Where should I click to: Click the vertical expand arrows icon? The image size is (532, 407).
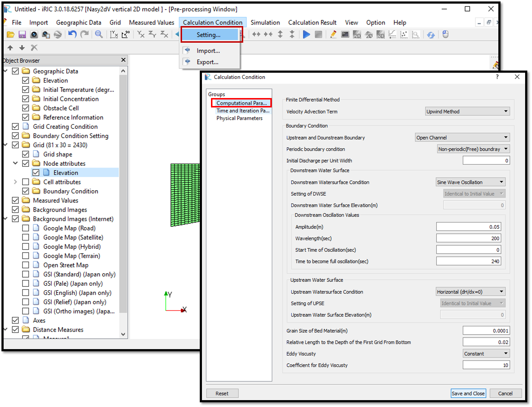(x=280, y=34)
